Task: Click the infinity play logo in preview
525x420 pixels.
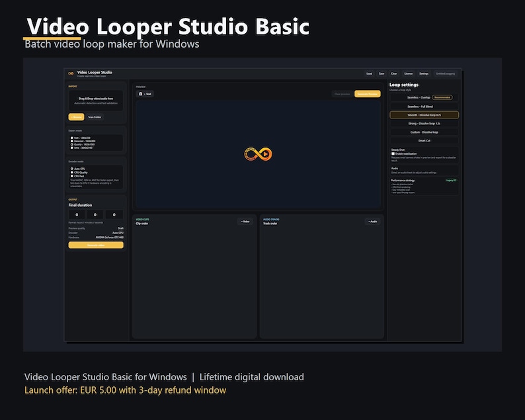Action: pyautogui.click(x=258, y=154)
